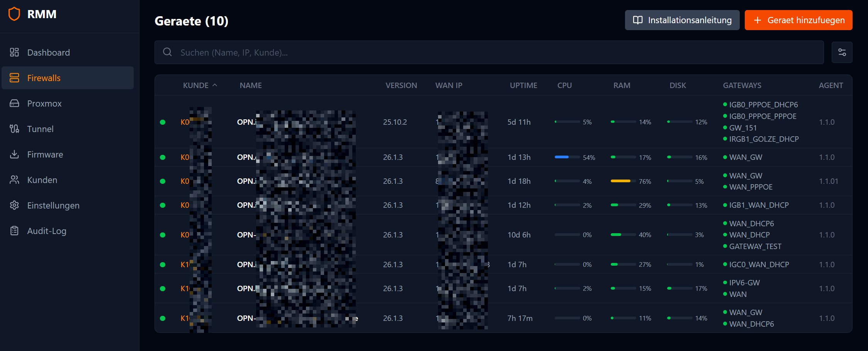Open filter settings sliders icon

(x=842, y=52)
